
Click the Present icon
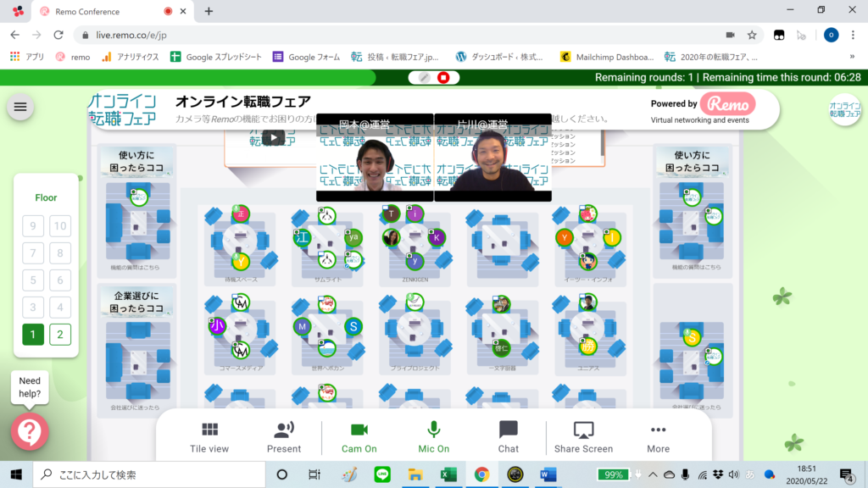tap(284, 430)
